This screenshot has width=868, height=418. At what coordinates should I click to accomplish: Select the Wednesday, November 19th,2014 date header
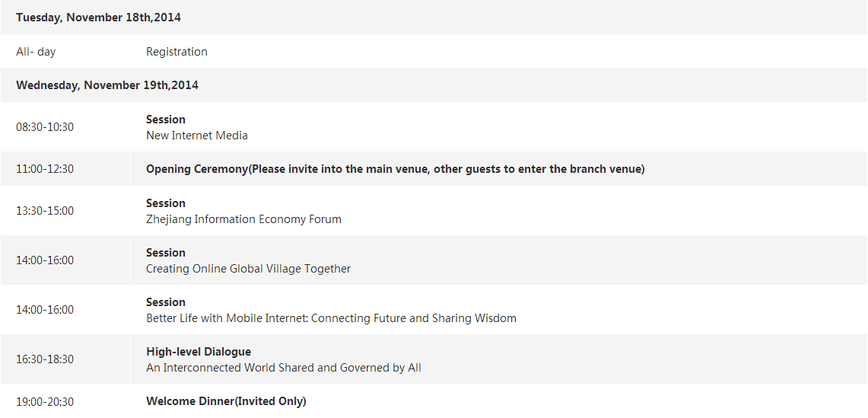click(107, 85)
